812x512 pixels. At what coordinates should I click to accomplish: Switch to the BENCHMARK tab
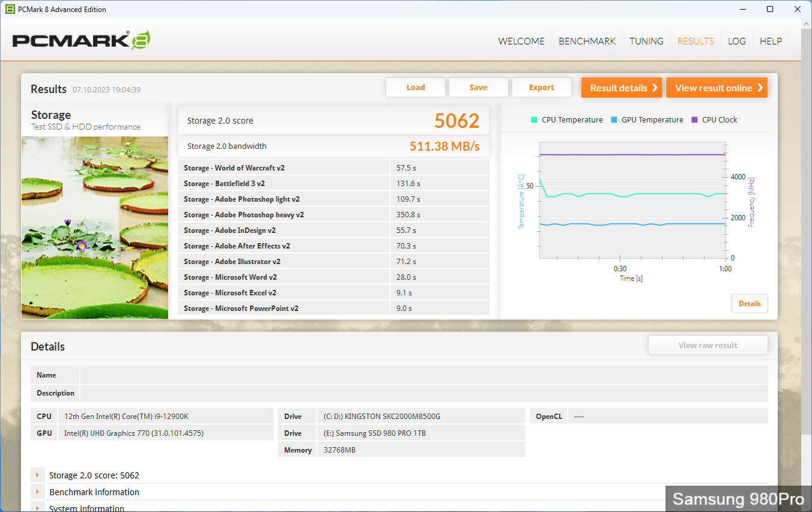(587, 41)
